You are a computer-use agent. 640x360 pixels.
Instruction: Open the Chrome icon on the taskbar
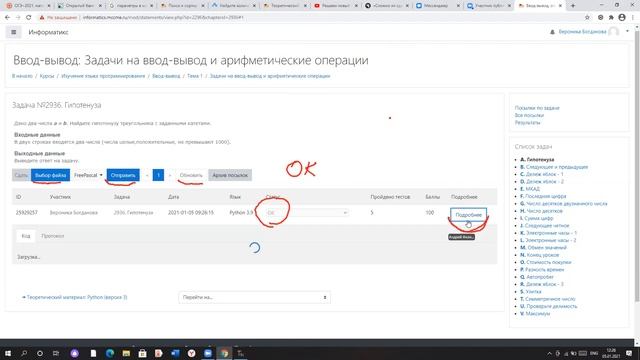[x=224, y=353]
